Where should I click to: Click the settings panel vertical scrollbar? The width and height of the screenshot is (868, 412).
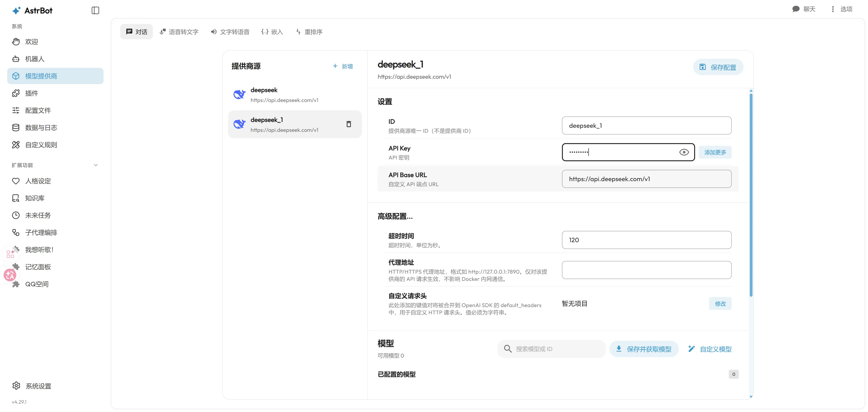pos(751,195)
